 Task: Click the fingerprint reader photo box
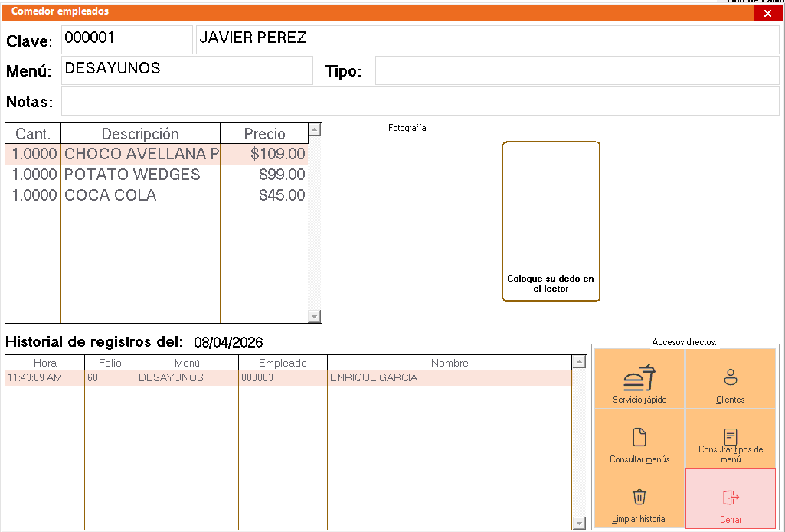pyautogui.click(x=551, y=221)
